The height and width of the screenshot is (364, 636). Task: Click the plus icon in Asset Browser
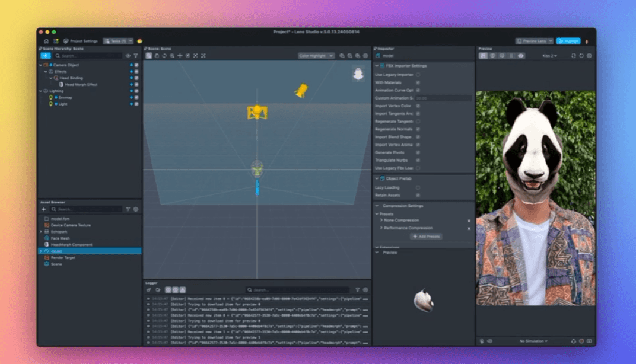44,209
